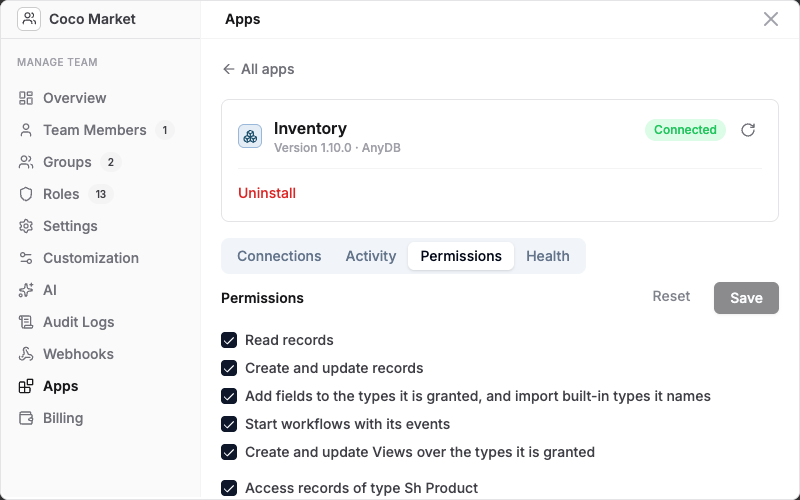Uncheck Access records of type Sh Product
Screen dimensions: 800x500
point(229,488)
